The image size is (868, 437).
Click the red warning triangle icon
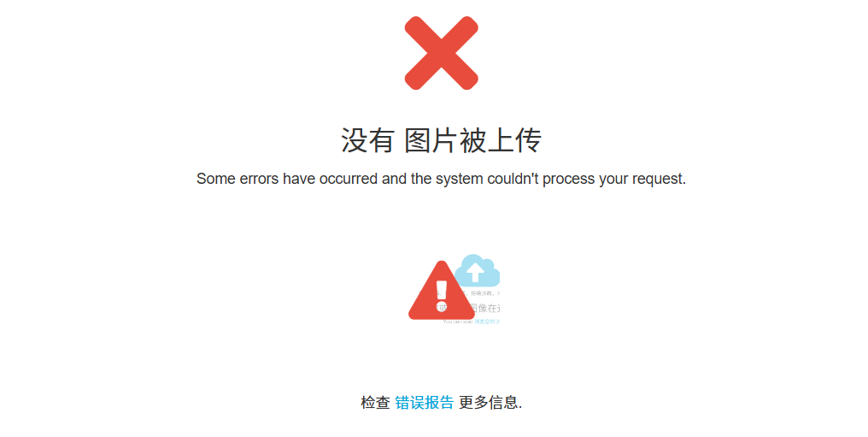(x=441, y=292)
